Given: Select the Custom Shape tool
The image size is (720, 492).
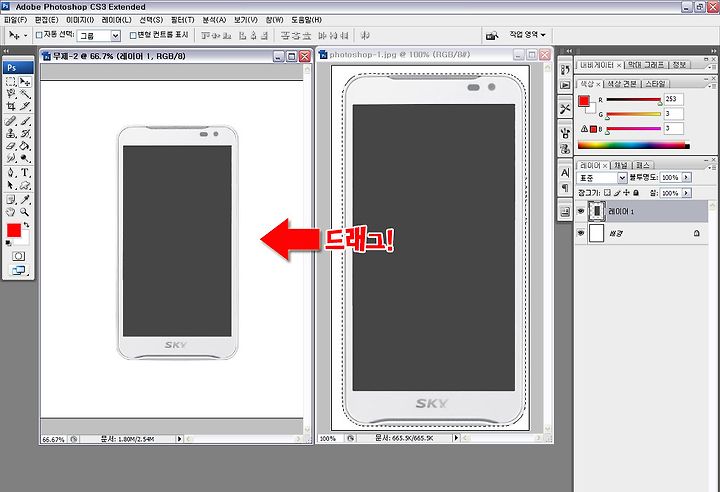Looking at the screenshot, I should [x=25, y=185].
